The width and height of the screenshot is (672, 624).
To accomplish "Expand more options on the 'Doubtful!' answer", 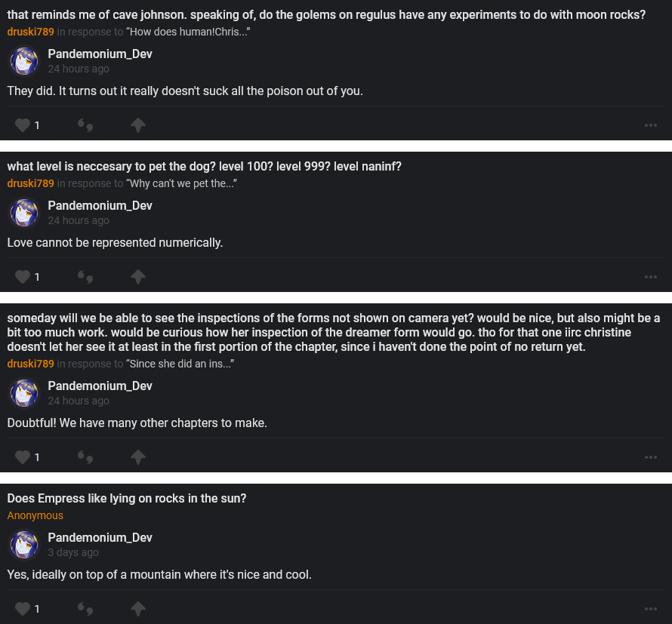I will click(651, 457).
